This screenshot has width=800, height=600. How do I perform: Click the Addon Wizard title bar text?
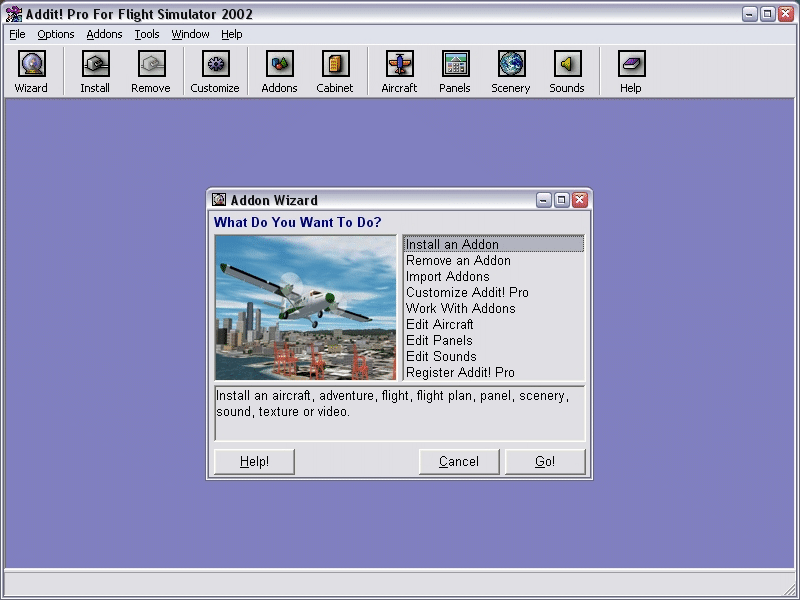click(x=274, y=200)
